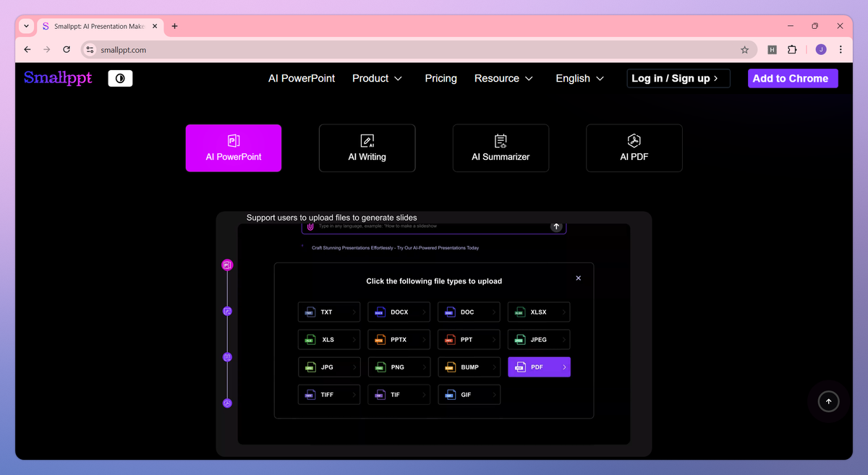The width and height of the screenshot is (868, 475).
Task: Click the 'Support users to upload files' text
Action: (331, 218)
